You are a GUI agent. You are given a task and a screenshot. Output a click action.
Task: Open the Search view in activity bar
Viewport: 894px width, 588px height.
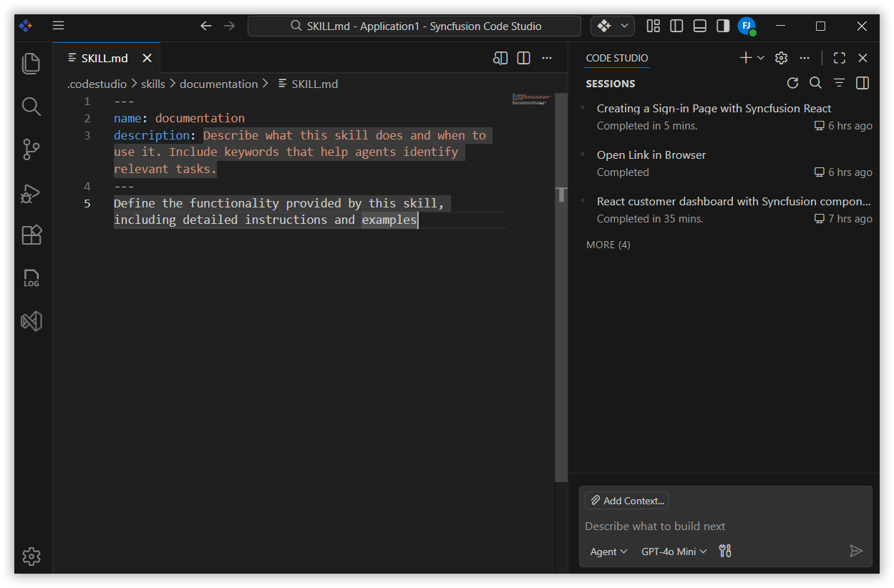coord(31,106)
